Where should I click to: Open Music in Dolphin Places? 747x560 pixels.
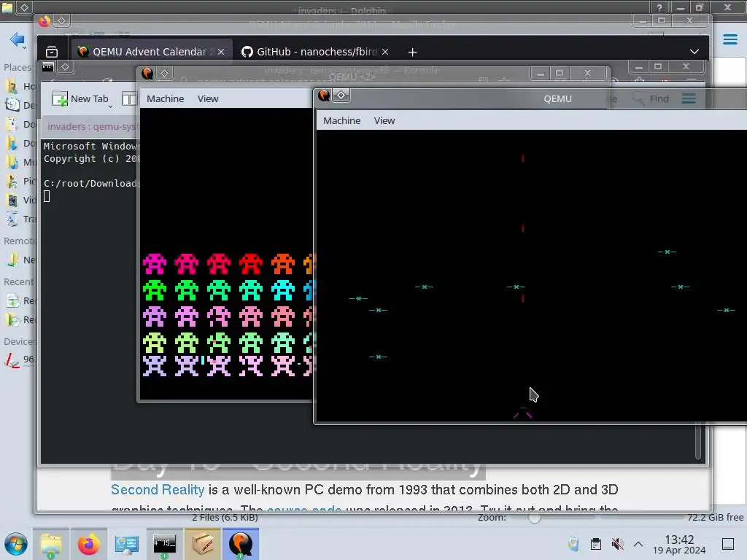point(19,162)
